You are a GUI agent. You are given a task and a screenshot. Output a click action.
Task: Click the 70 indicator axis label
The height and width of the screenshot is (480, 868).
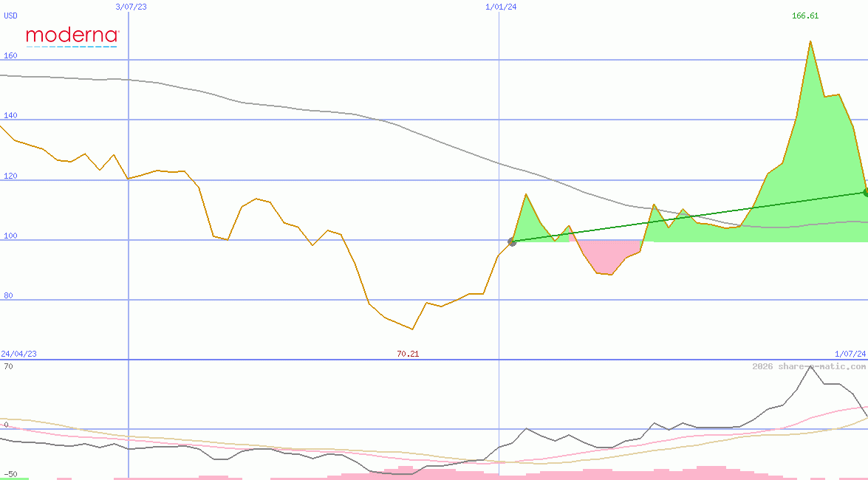point(7,366)
